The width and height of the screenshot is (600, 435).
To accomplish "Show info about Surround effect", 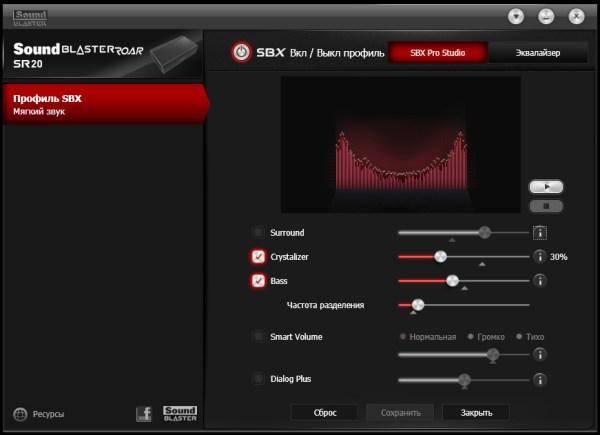I will click(x=540, y=233).
